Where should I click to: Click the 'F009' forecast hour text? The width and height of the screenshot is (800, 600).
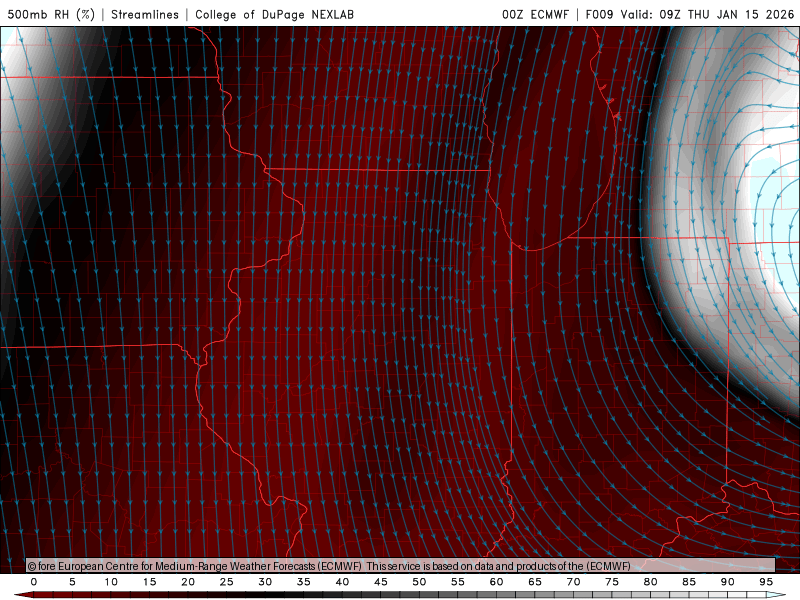(x=599, y=15)
